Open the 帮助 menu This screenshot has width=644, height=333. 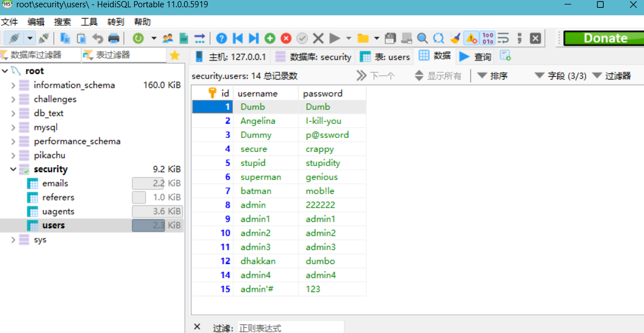[x=142, y=22]
